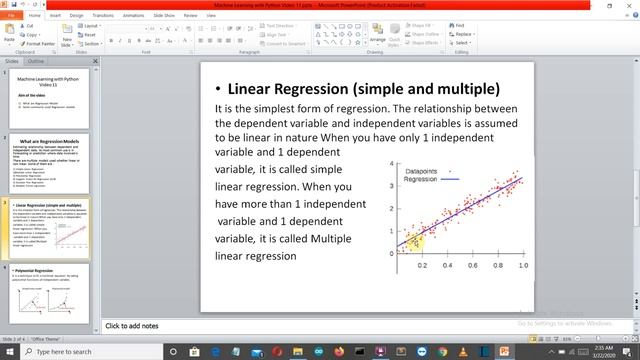Image resolution: width=640 pixels, height=360 pixels.
Task: Toggle strikethrough formatting
Action: click(148, 41)
